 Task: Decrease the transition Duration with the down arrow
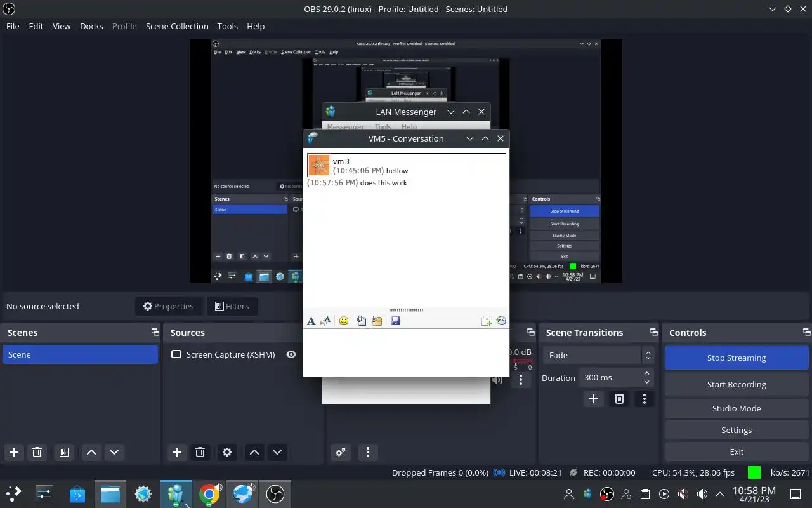click(x=646, y=382)
